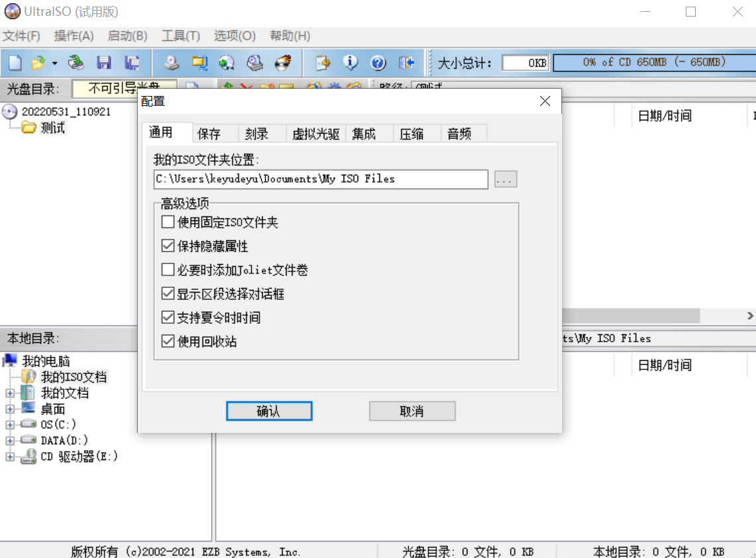The height and width of the screenshot is (558, 756).
Task: Open the Burn CD toolbar icon
Action: [x=283, y=62]
